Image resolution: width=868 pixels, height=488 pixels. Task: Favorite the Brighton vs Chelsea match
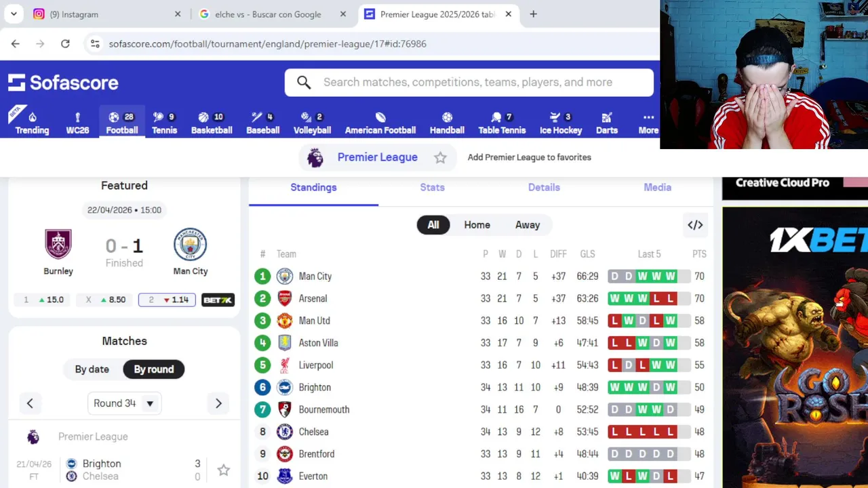tap(223, 470)
